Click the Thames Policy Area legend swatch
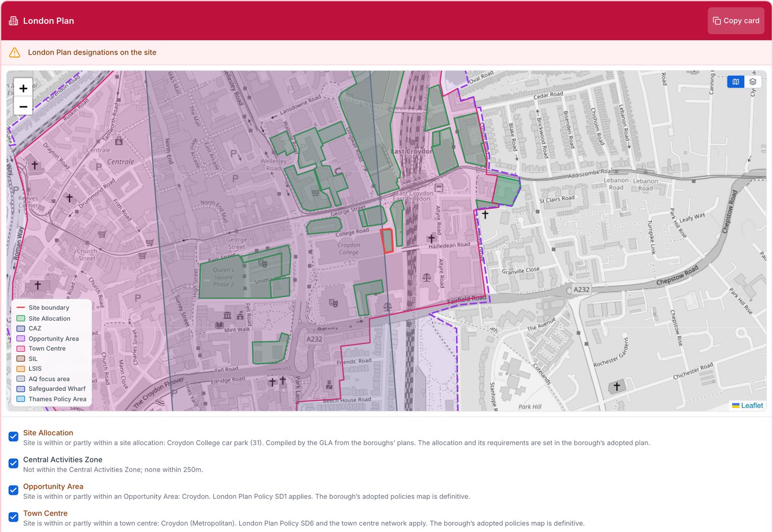 (x=21, y=399)
